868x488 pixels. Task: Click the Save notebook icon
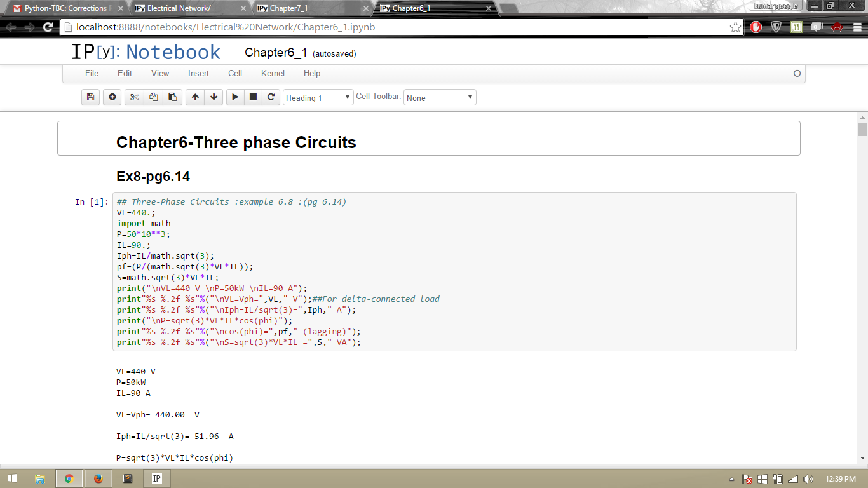(x=90, y=97)
